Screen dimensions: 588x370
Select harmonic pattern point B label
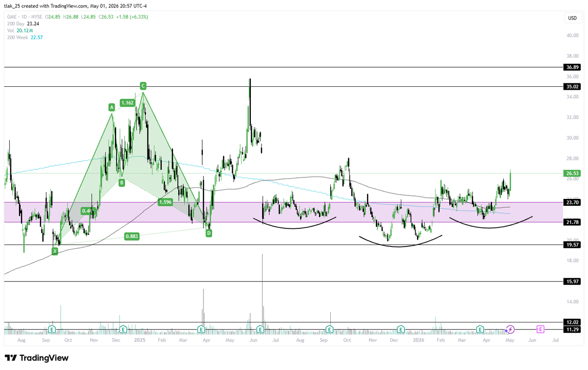(x=122, y=183)
